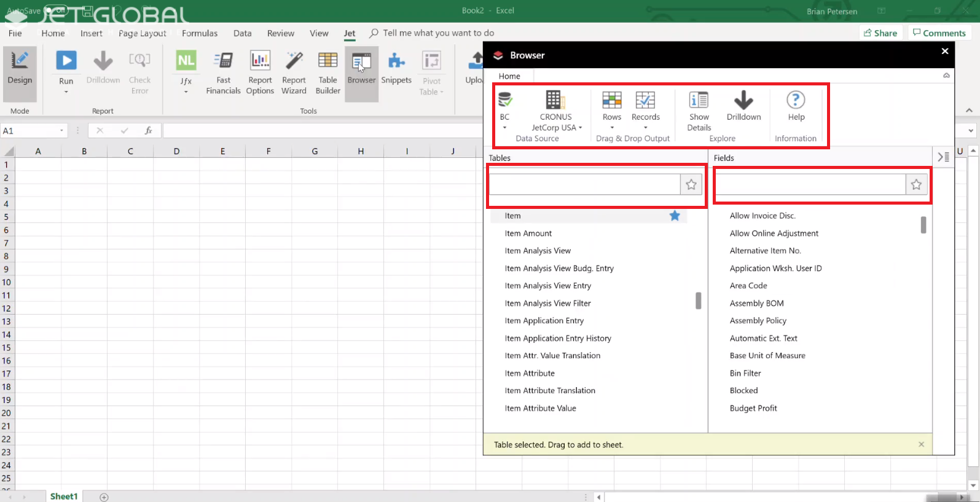The image size is (980, 502).
Task: Collapse the Excel ribbon chevron
Action: pos(969,111)
